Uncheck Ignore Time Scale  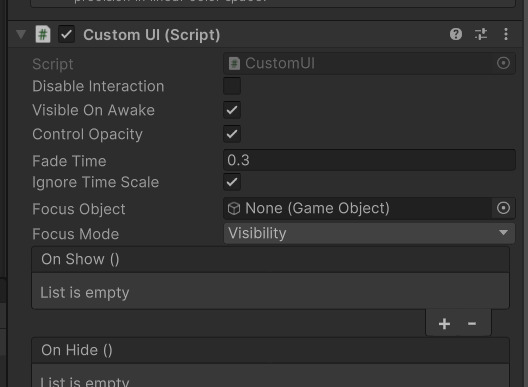coord(232,182)
